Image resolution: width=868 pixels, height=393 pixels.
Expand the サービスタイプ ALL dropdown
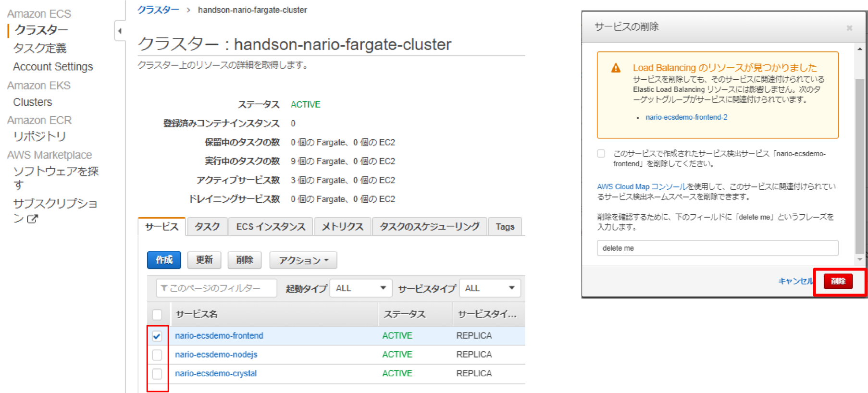(490, 288)
